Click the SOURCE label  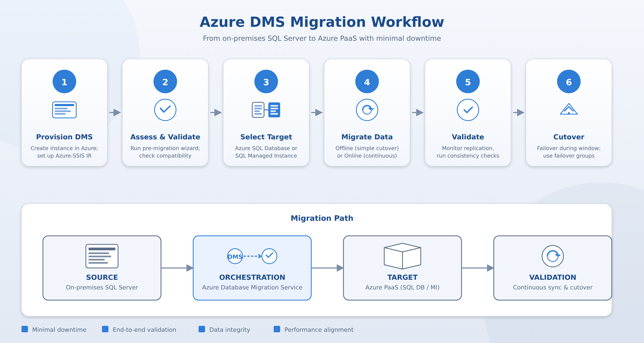(102, 277)
